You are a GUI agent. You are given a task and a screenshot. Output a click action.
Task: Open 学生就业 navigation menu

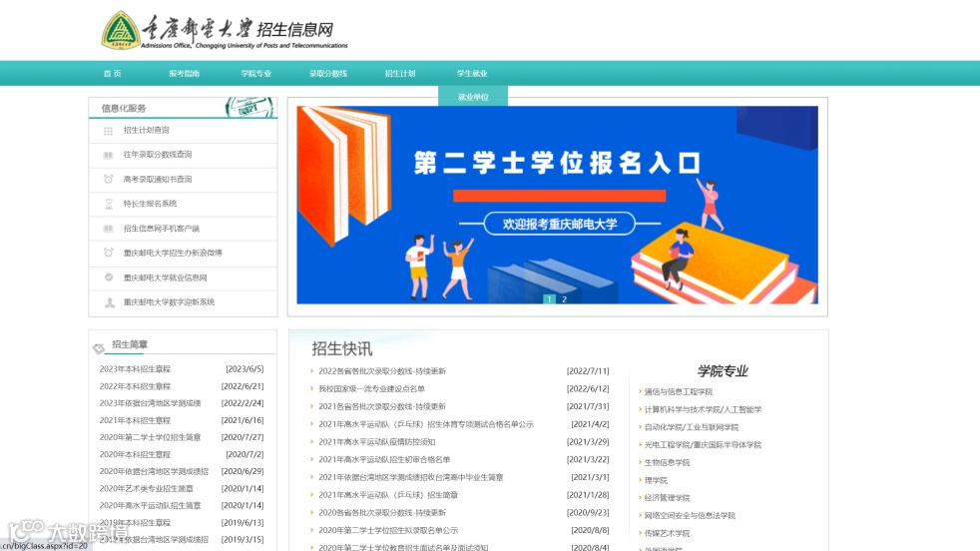coord(472,73)
